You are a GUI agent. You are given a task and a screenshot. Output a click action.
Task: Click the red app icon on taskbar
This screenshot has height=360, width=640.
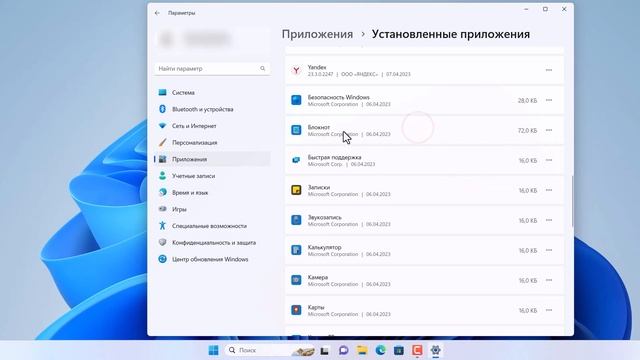(x=417, y=350)
